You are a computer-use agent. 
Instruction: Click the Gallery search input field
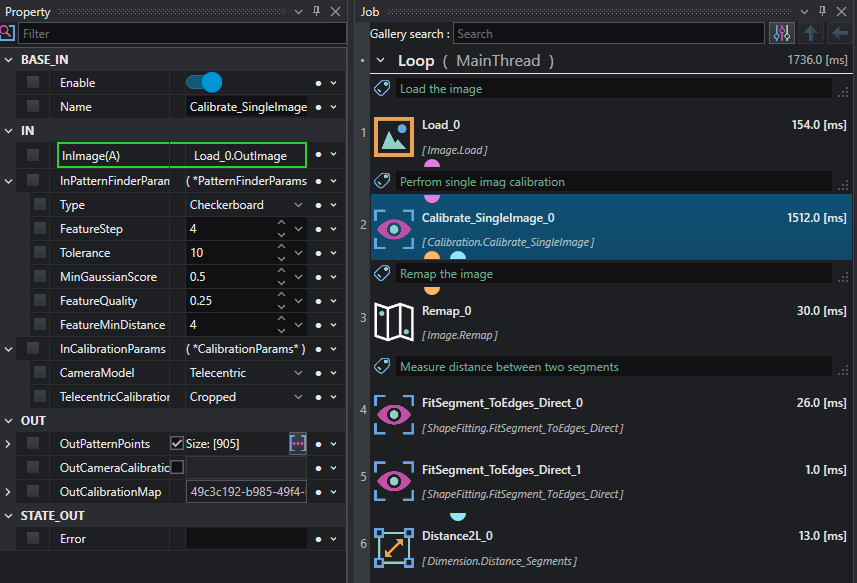pyautogui.click(x=608, y=33)
